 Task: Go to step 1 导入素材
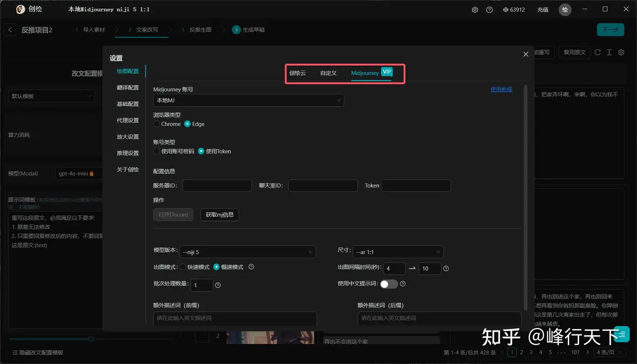[90, 30]
